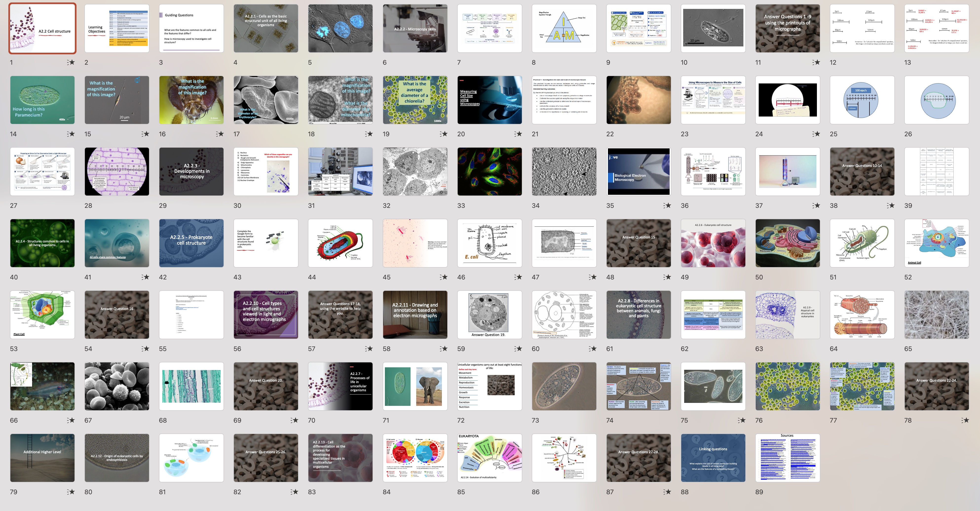Viewport: 980px width, 511px height.
Task: Select the Paramecium and elephant comparison slide
Action: 415,387
